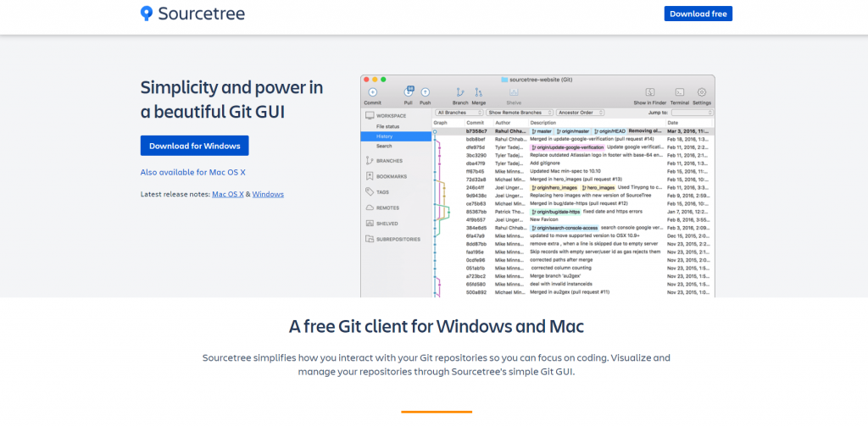The image size is (868, 426).
Task: Click the Add gitignore commit description
Action: 545,163
